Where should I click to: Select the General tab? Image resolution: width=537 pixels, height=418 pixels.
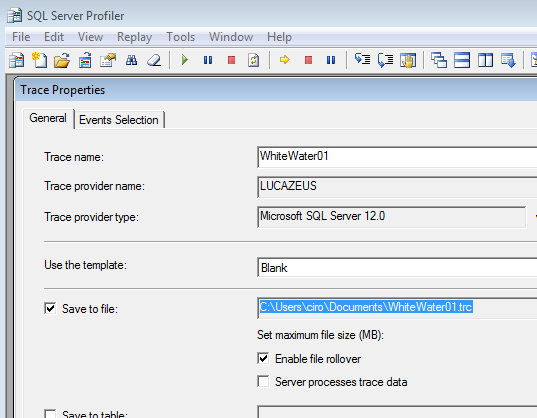point(48,118)
